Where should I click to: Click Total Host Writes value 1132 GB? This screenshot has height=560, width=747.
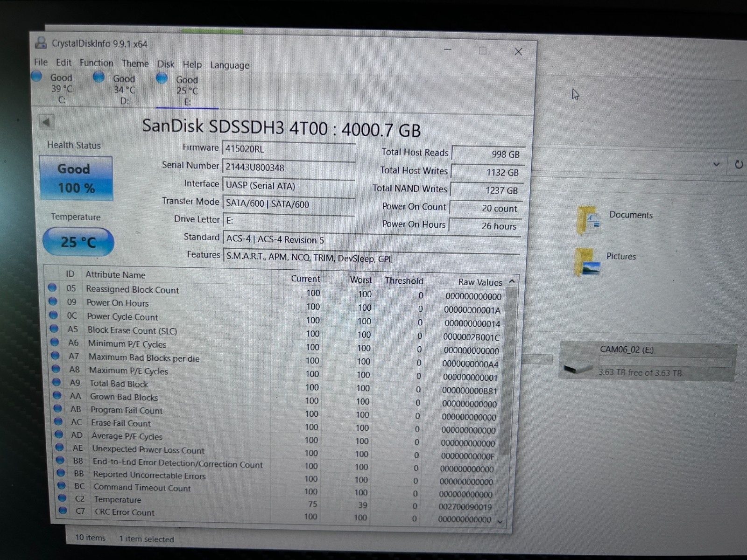pos(487,172)
